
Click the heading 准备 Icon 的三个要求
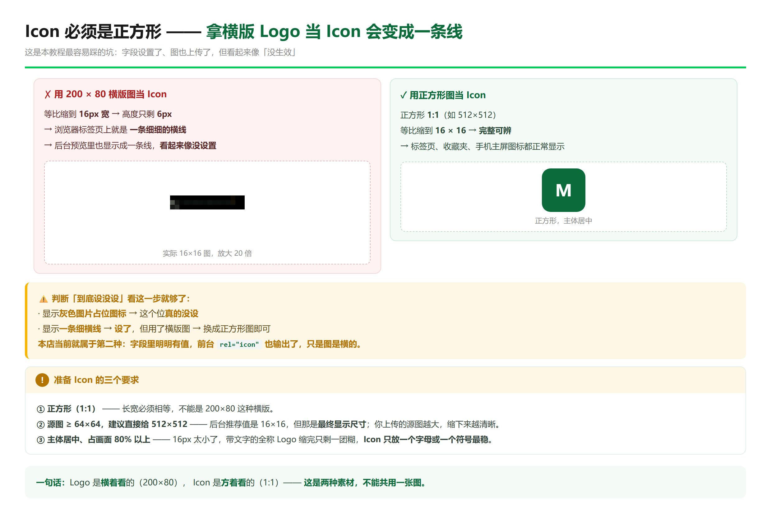pos(96,380)
